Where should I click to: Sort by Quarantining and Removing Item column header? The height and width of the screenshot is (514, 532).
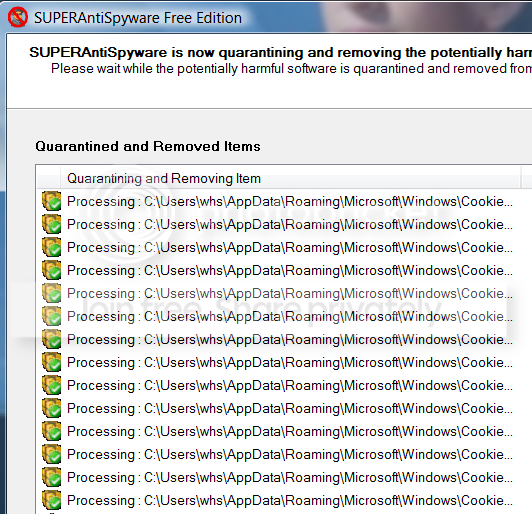291,178
